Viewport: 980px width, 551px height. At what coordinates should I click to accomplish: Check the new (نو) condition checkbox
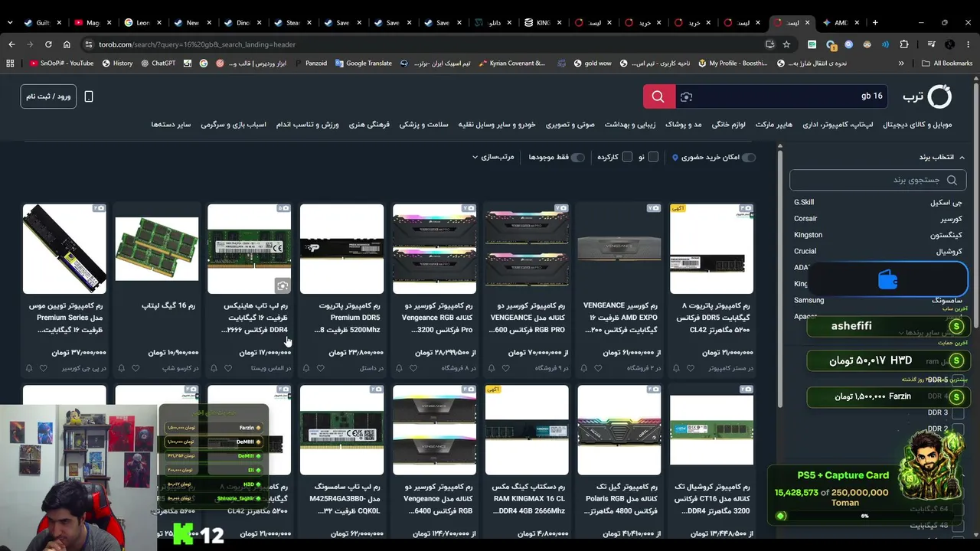[x=653, y=157]
